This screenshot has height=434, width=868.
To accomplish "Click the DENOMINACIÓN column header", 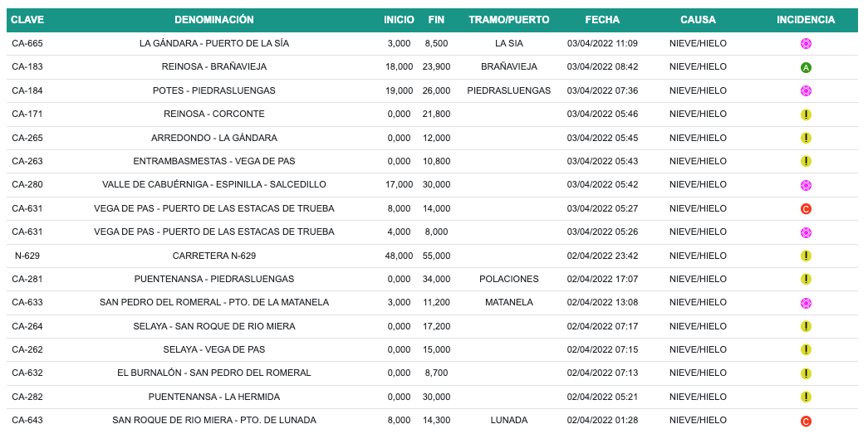I will (x=214, y=20).
